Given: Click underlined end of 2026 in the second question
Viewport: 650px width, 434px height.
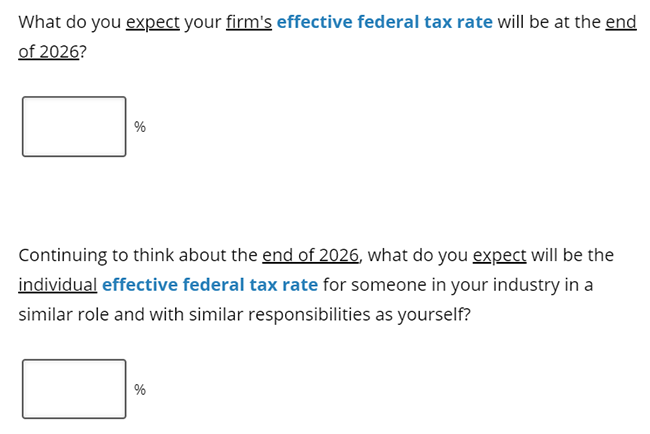Looking at the screenshot, I should coord(310,255).
